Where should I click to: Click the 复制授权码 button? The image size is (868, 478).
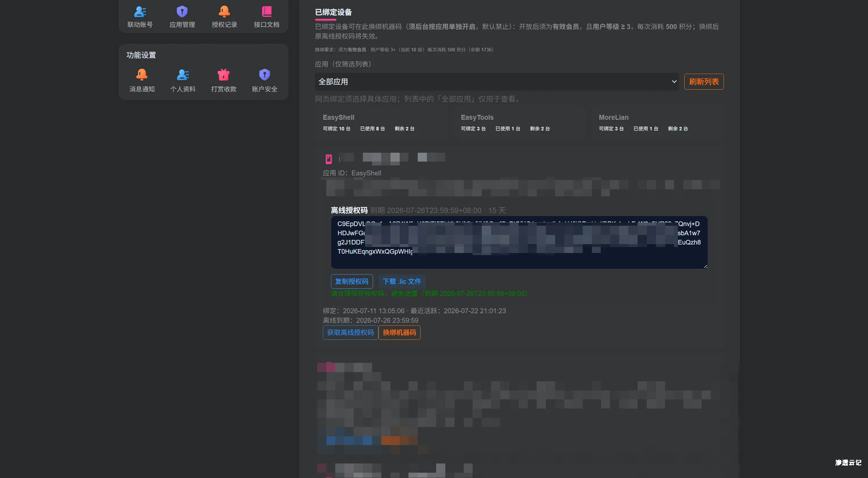pyautogui.click(x=352, y=281)
